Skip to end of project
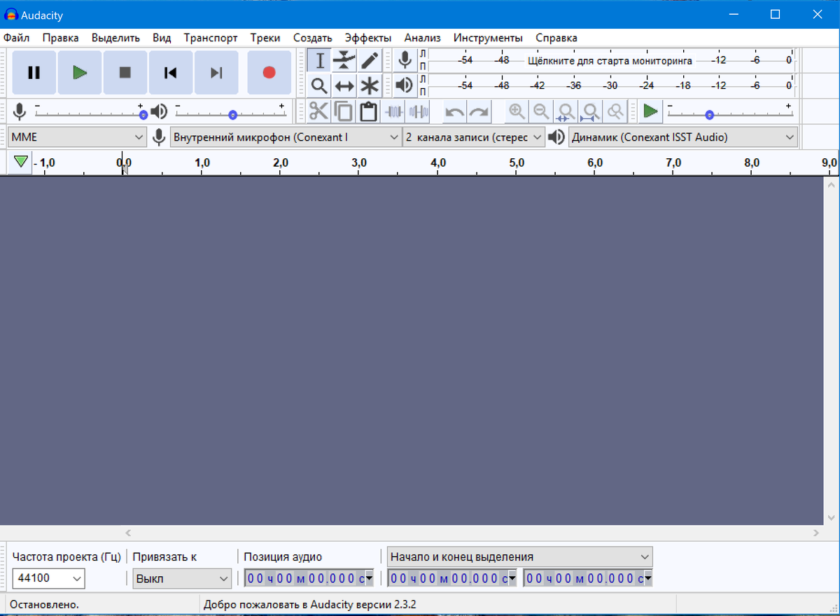The image size is (840, 616). (216, 72)
